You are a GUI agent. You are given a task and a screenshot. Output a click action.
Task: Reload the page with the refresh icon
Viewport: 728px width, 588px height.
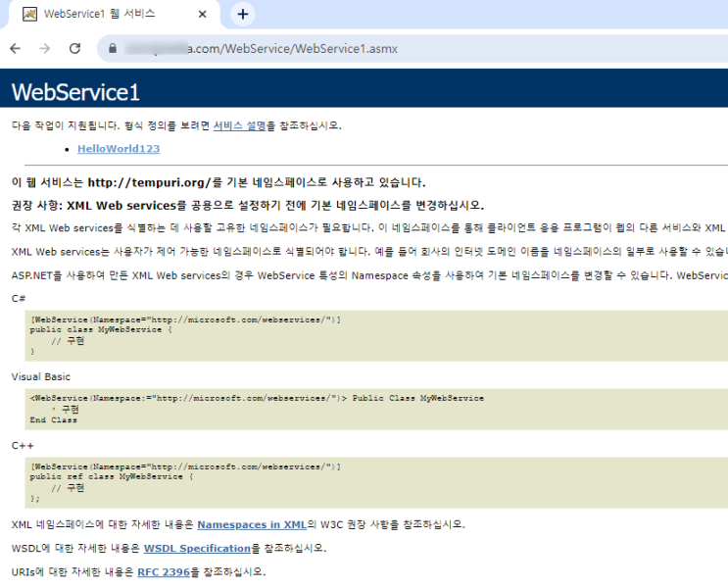[x=74, y=48]
